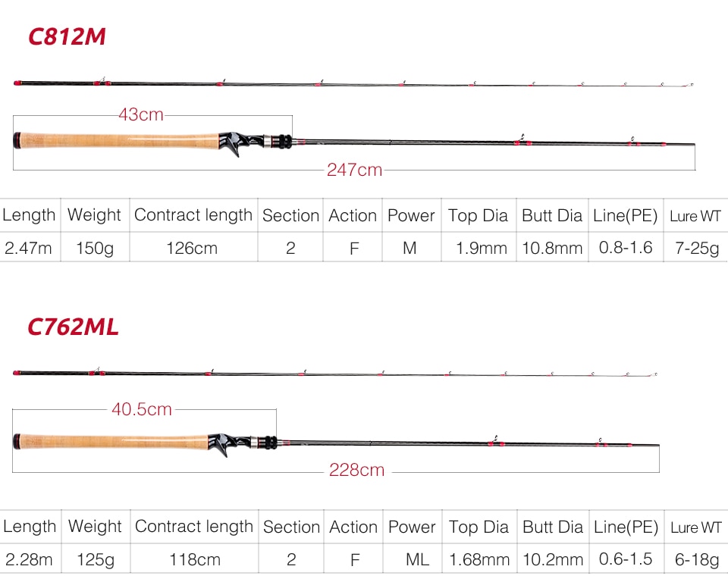Select the 247cm total length label
The image size is (728, 582).
pyautogui.click(x=354, y=170)
